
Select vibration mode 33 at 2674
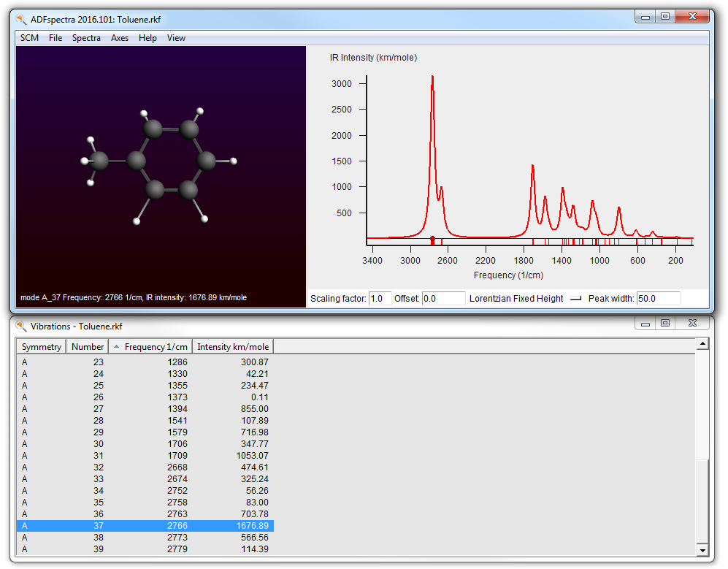[145, 479]
